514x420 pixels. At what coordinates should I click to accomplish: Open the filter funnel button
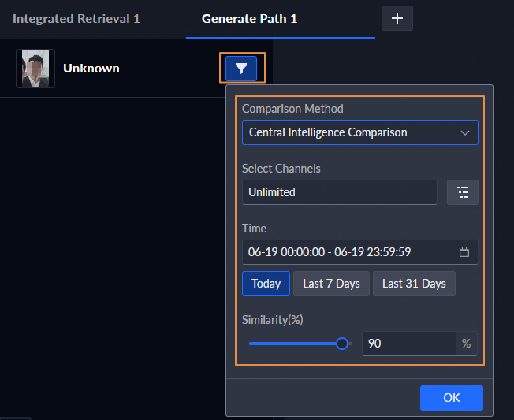tap(241, 69)
